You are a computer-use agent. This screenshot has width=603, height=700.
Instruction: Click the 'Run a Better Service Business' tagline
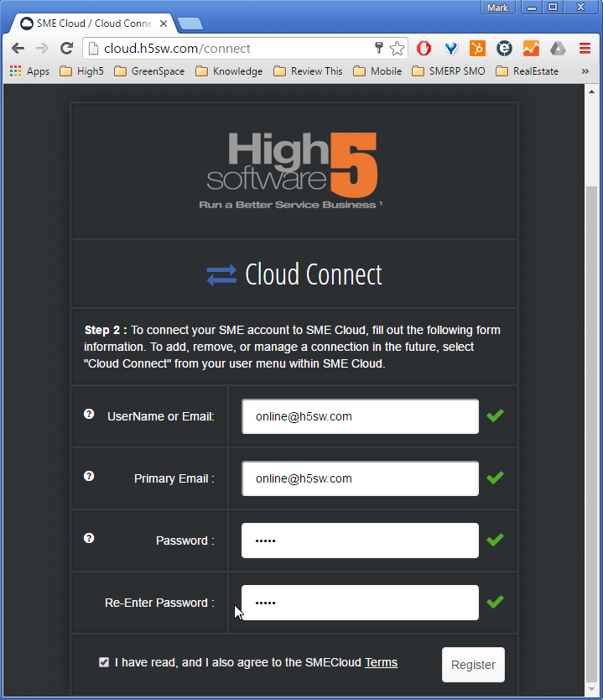coord(290,205)
